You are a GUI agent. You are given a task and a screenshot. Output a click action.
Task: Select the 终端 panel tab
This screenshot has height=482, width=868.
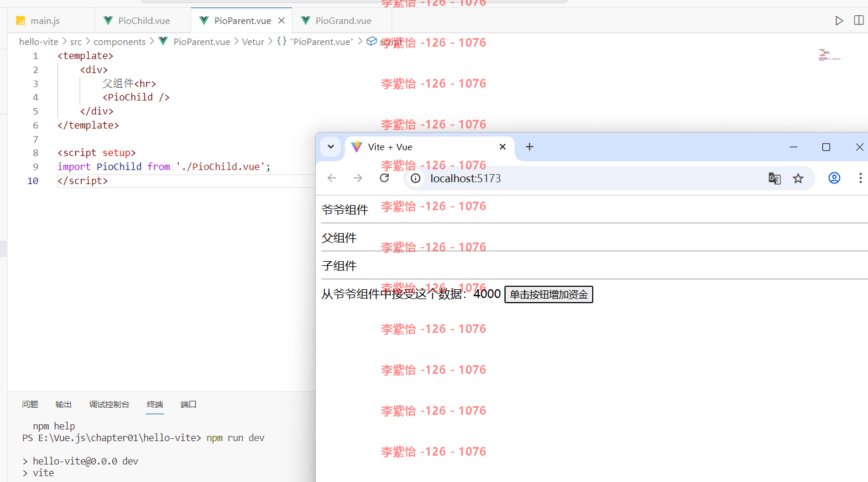155,404
